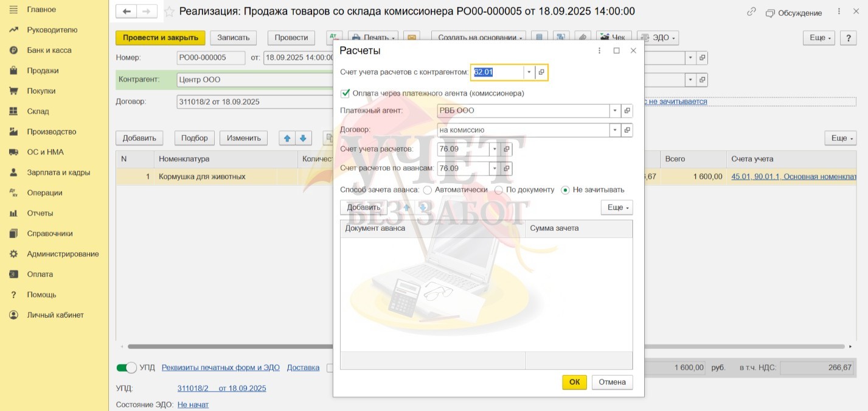Open the three-dot menu in Расчеты dialog
This screenshot has height=411, width=868.
click(x=600, y=51)
